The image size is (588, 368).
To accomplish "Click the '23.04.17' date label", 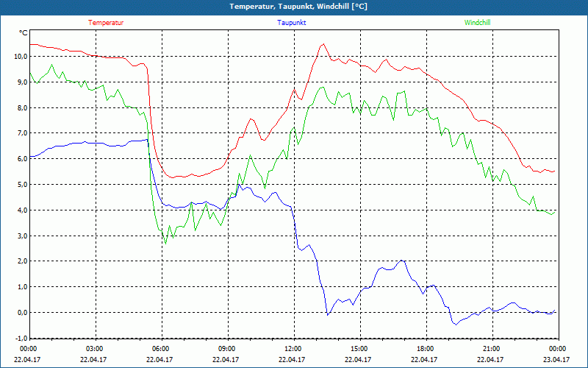I will [x=556, y=359].
